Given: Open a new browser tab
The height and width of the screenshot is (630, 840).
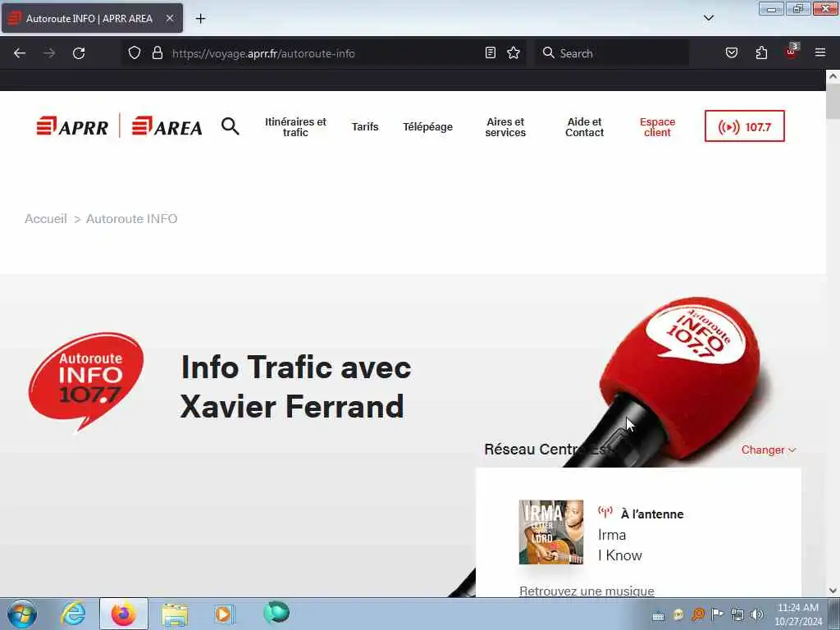Looking at the screenshot, I should pos(200,19).
